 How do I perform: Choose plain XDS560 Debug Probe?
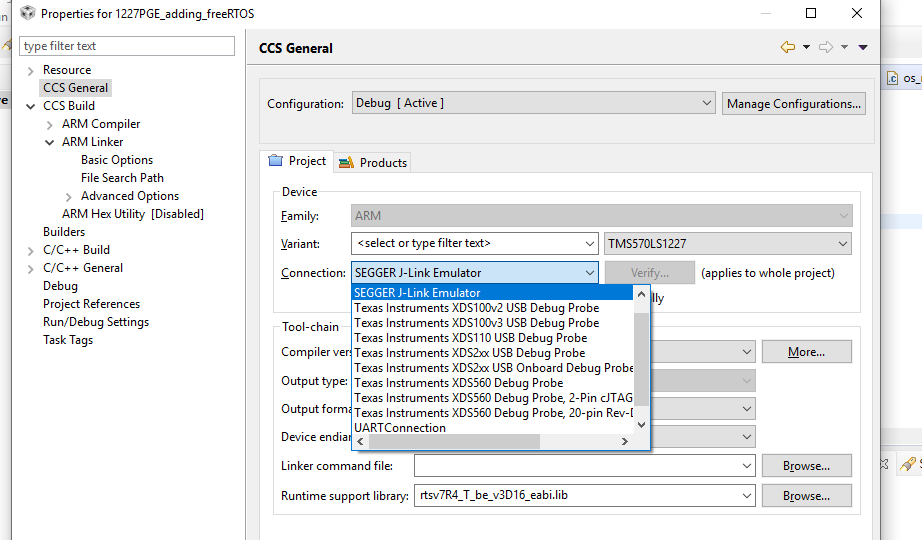coord(493,383)
